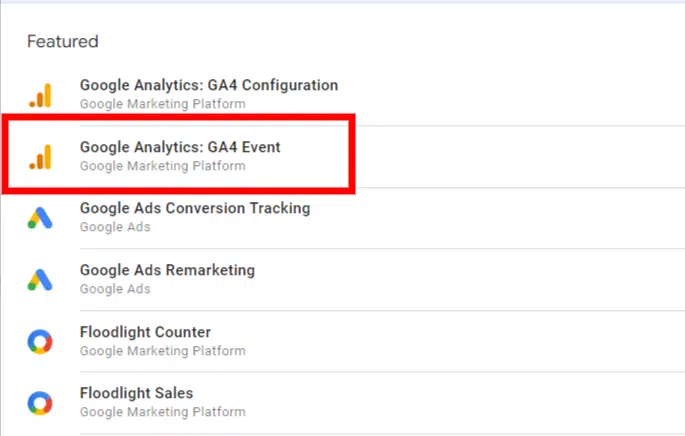Select Google Analytics: GA4 Configuration tag
685x436 pixels.
(x=209, y=85)
